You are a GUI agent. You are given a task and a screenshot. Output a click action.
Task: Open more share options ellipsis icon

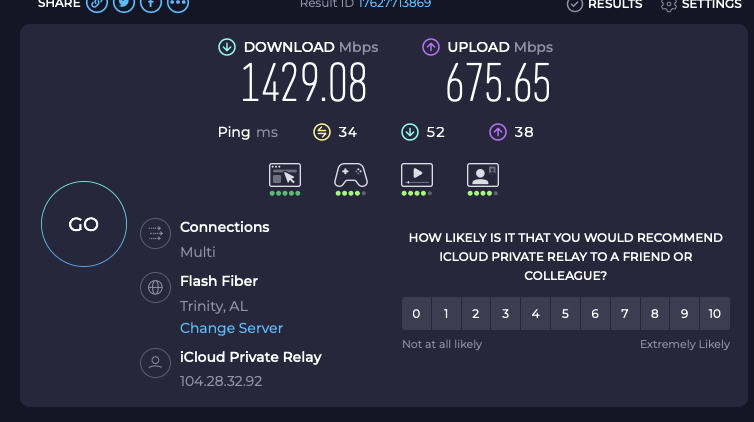pyautogui.click(x=178, y=4)
